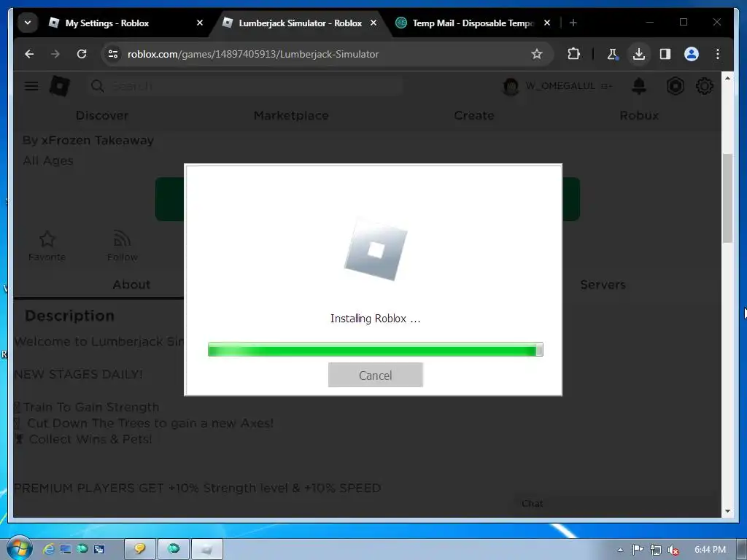Click page scrollbar down arrow
The width and height of the screenshot is (747, 560).
pos(727,511)
